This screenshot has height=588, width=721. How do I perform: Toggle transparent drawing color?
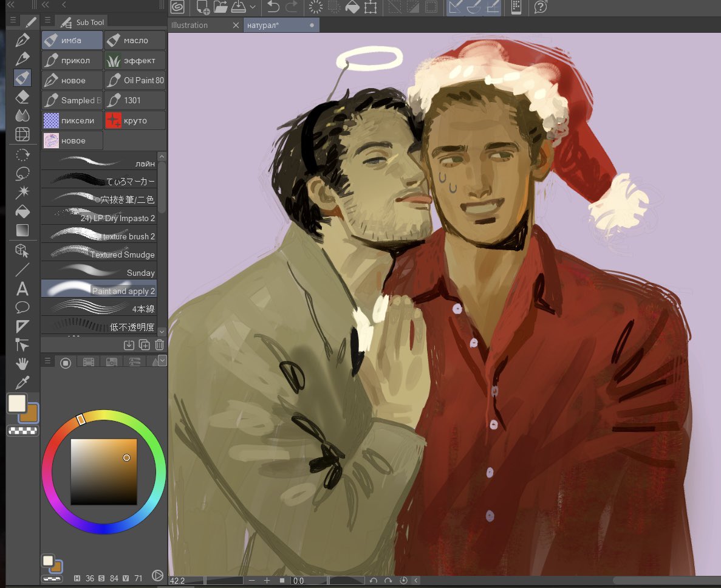point(22,431)
